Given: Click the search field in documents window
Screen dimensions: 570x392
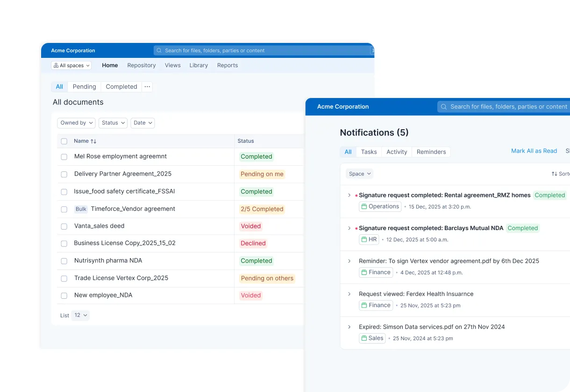Looking at the screenshot, I should 263,50.
